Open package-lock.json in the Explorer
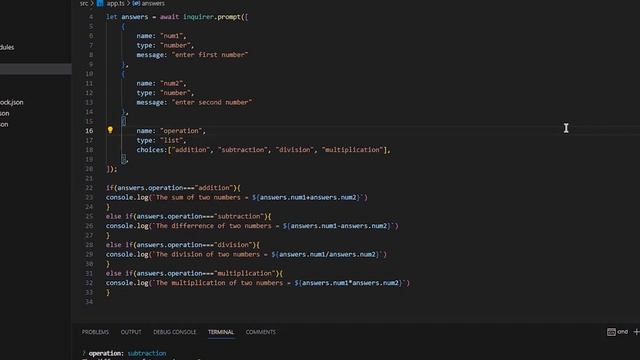Image resolution: width=640 pixels, height=360 pixels. (x=12, y=102)
